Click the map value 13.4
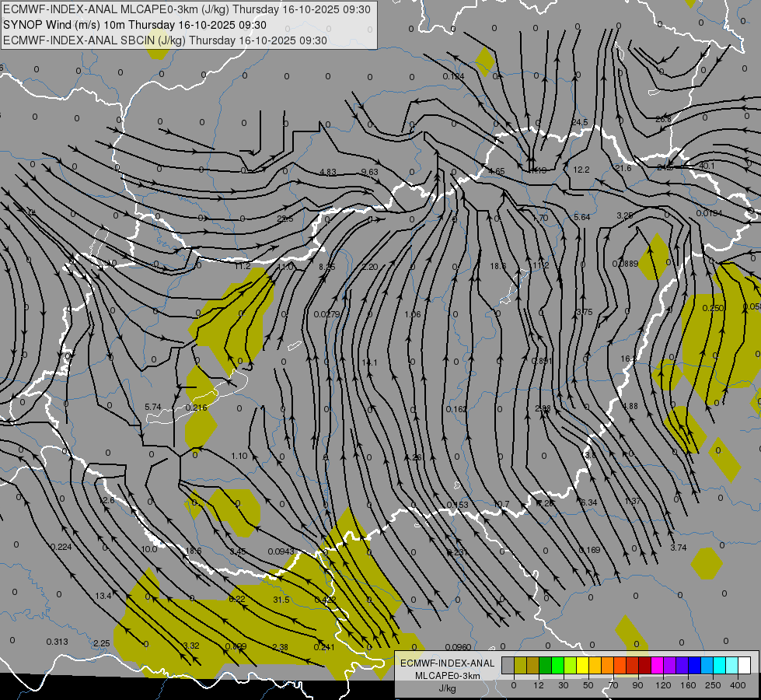This screenshot has height=700, width=761. coord(103,596)
